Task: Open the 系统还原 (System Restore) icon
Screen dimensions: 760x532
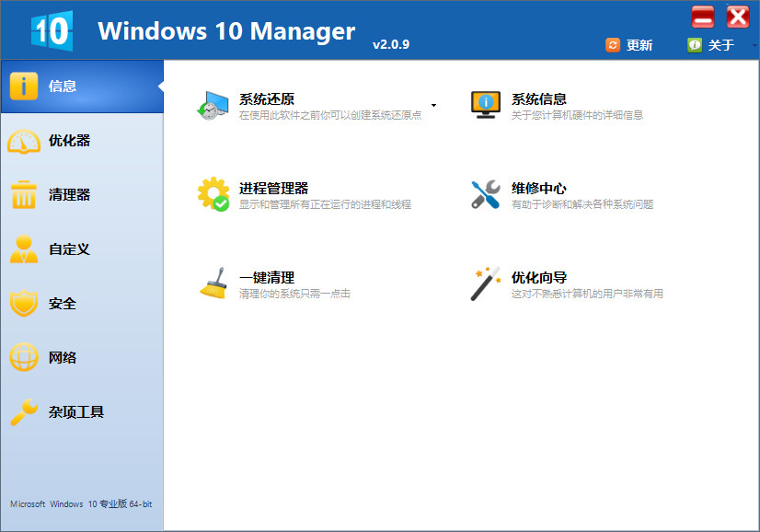Action: [x=213, y=103]
